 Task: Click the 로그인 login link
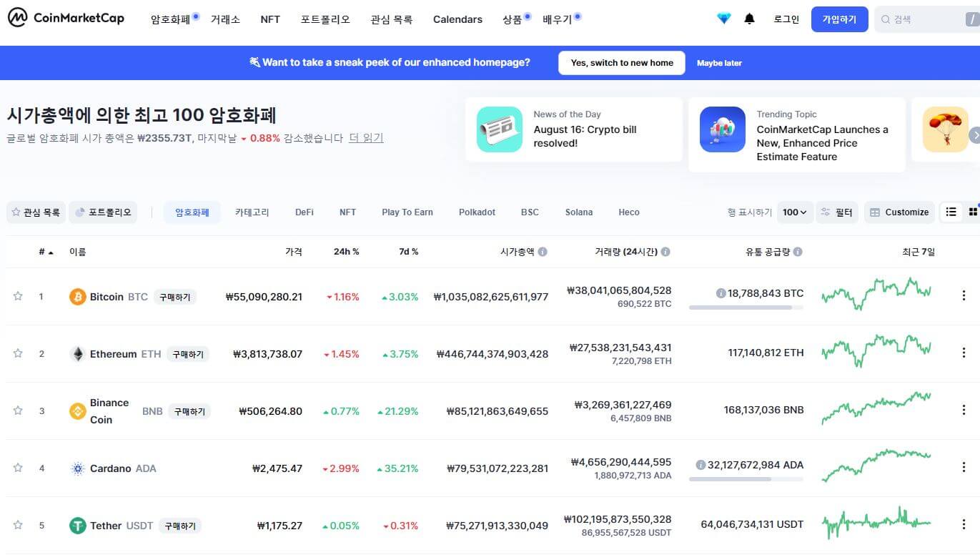[x=786, y=19]
